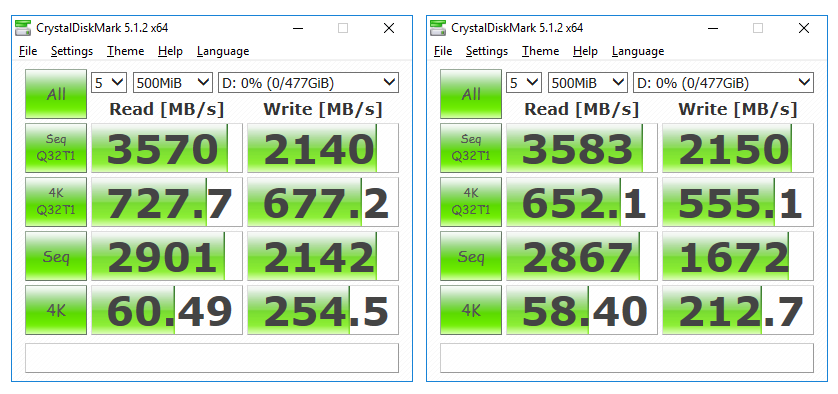
Task: Click the 2901 Seq read result
Action: point(167,256)
